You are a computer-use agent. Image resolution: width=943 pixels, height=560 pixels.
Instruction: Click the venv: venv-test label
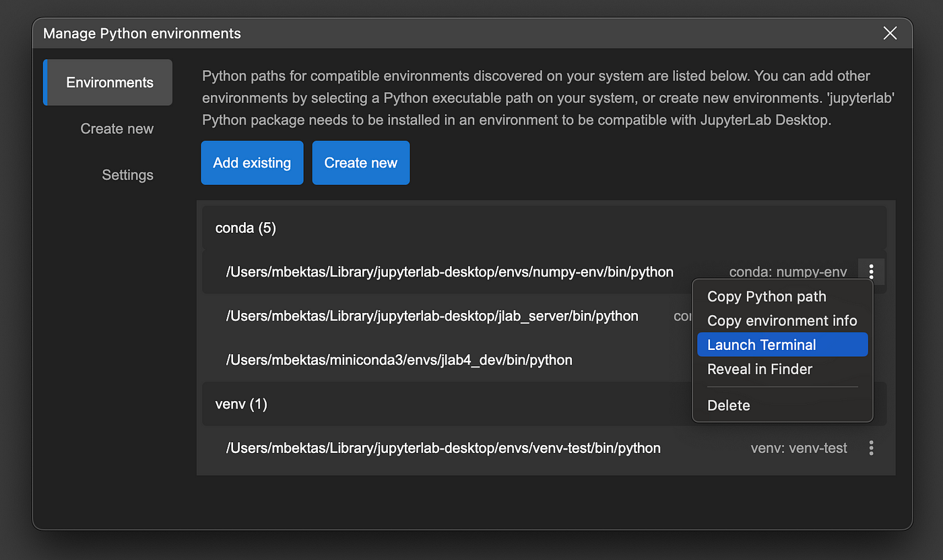[799, 448]
